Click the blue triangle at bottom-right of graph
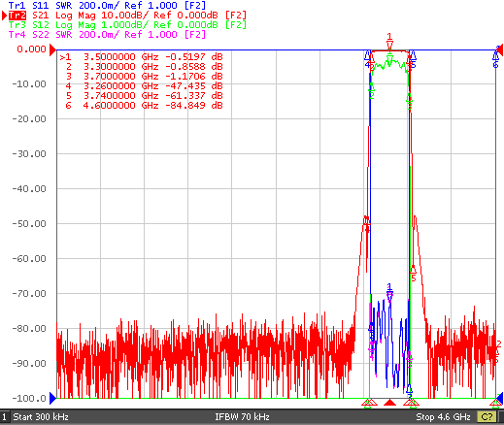The image size is (504, 425). 500,398
